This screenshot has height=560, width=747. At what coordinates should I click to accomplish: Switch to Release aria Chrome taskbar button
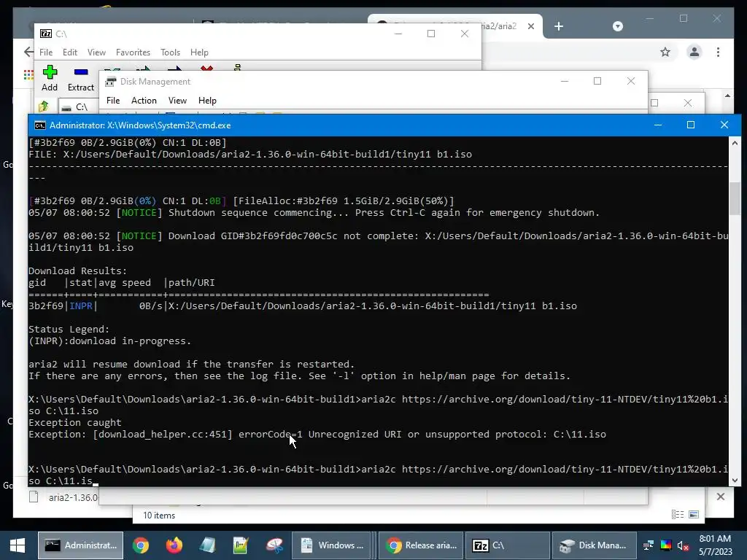421,545
